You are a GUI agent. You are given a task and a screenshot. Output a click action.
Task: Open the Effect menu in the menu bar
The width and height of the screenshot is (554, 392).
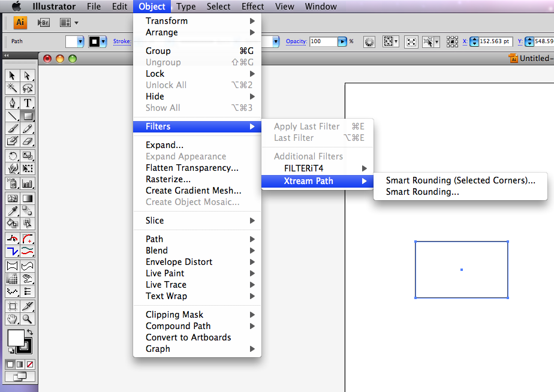pos(252,7)
